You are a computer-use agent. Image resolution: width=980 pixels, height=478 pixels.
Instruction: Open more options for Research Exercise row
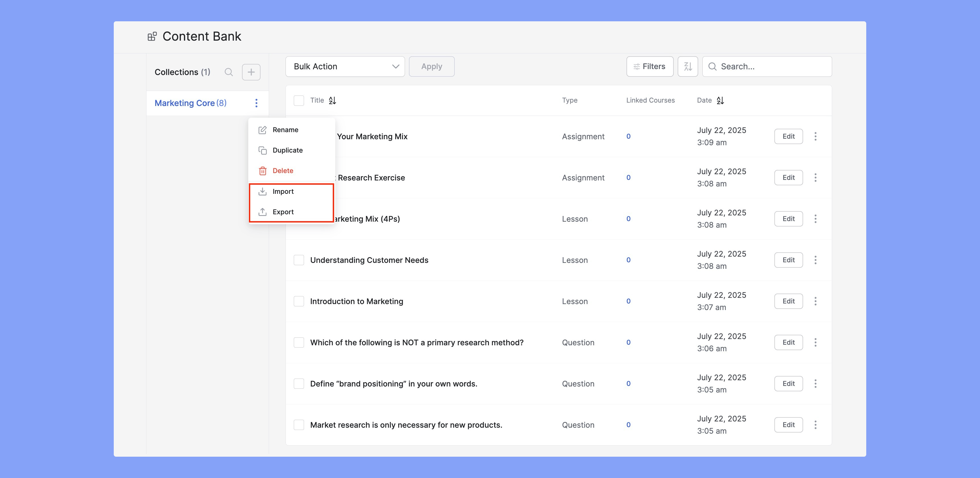point(815,178)
